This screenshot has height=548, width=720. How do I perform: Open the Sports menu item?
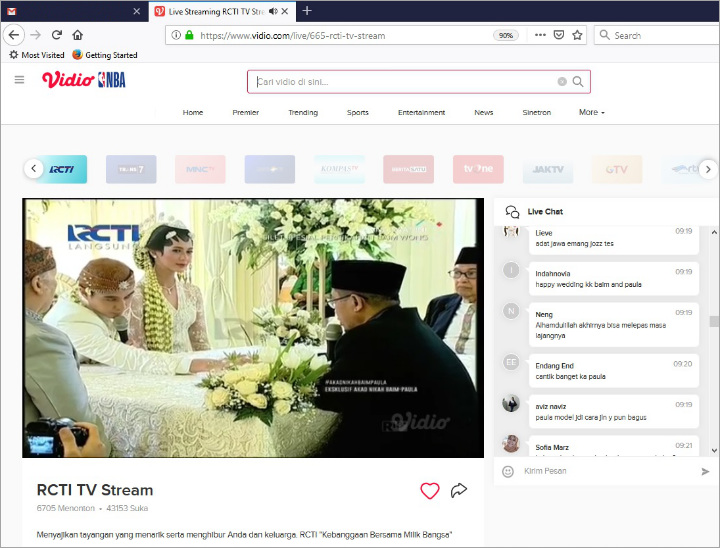pos(358,112)
